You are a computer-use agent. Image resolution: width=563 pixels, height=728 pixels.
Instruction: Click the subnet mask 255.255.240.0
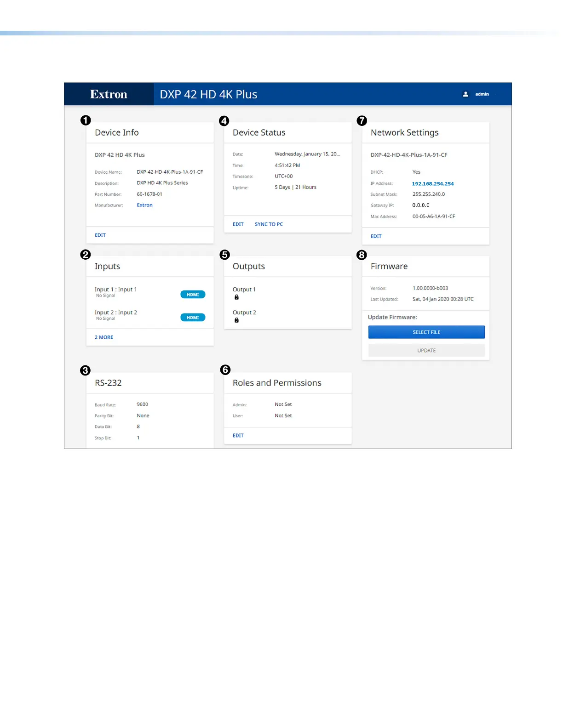coord(429,194)
